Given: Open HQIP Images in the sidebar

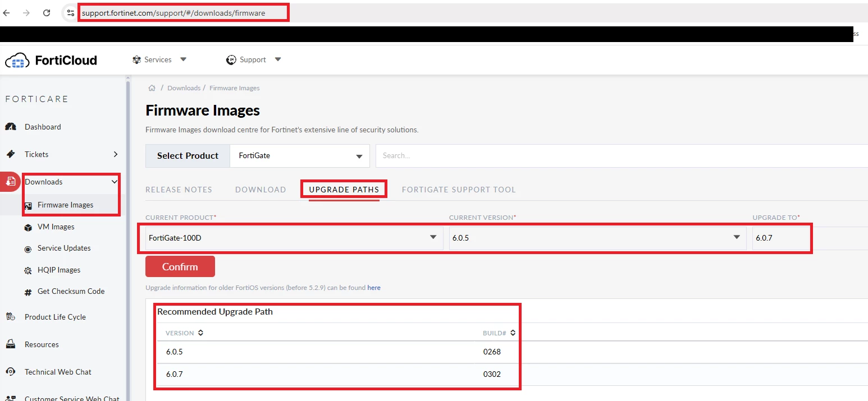Looking at the screenshot, I should (x=59, y=270).
